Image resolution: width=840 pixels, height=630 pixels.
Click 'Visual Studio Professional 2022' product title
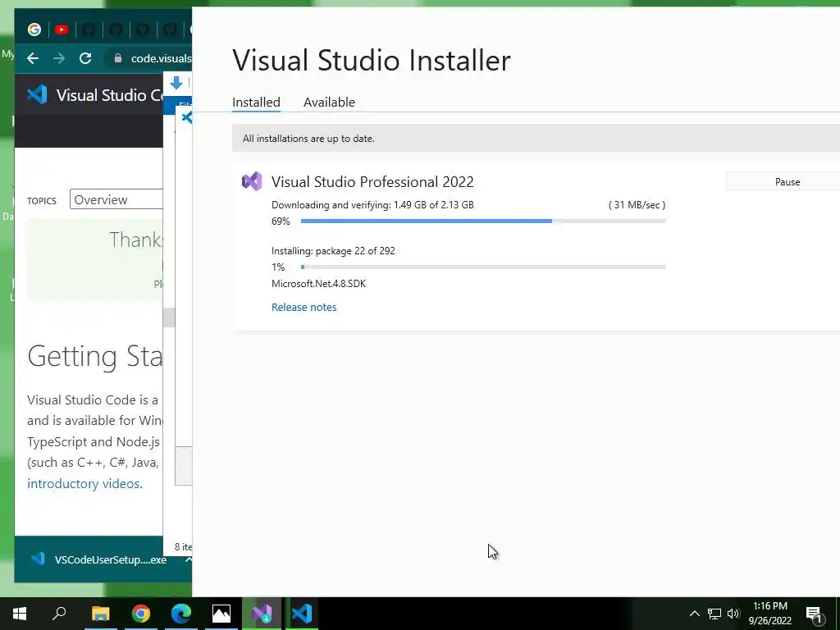[x=372, y=181]
